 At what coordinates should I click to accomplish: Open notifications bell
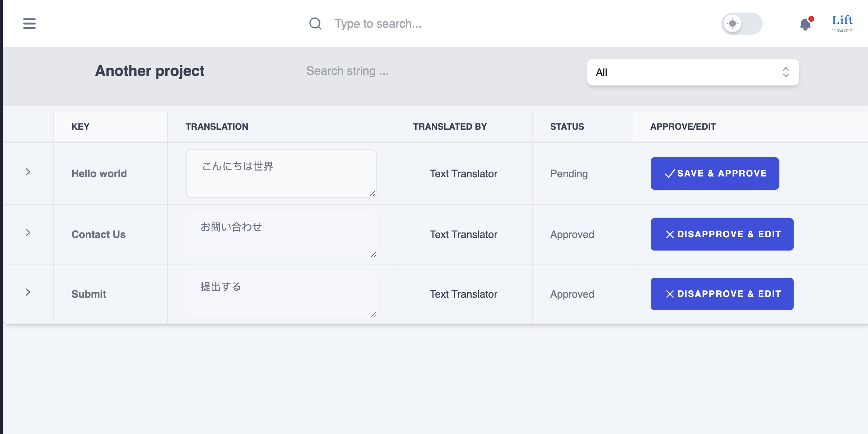tap(805, 24)
